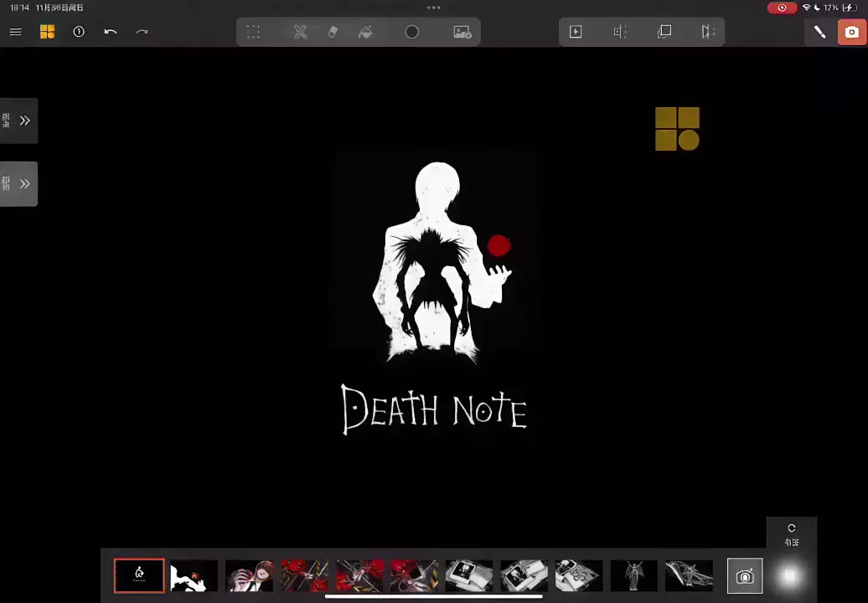Open the black circle color picker
The height and width of the screenshot is (603, 868).
(412, 32)
